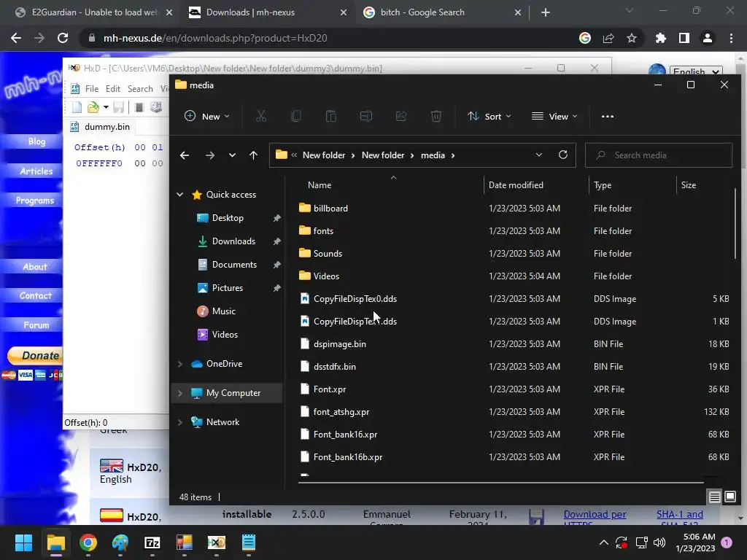Open Edit menu in HxD

113,88
